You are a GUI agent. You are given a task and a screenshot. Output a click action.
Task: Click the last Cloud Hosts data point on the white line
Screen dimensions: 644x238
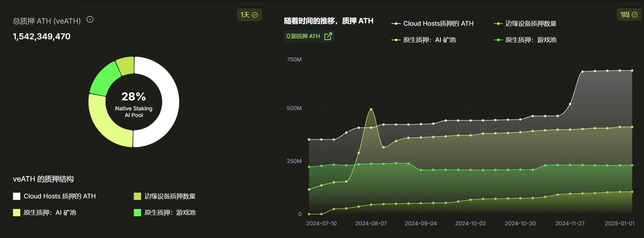coord(632,71)
